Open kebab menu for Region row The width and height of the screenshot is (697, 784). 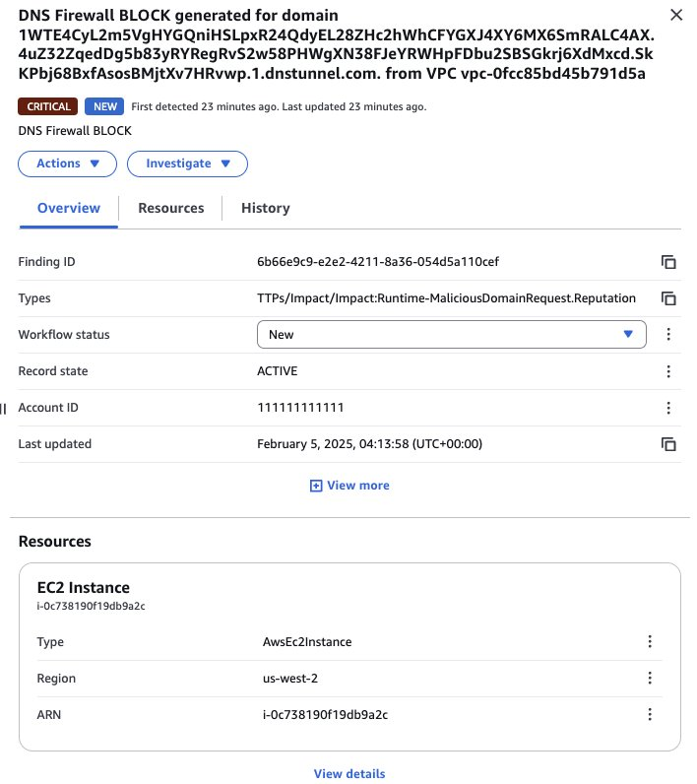point(650,678)
